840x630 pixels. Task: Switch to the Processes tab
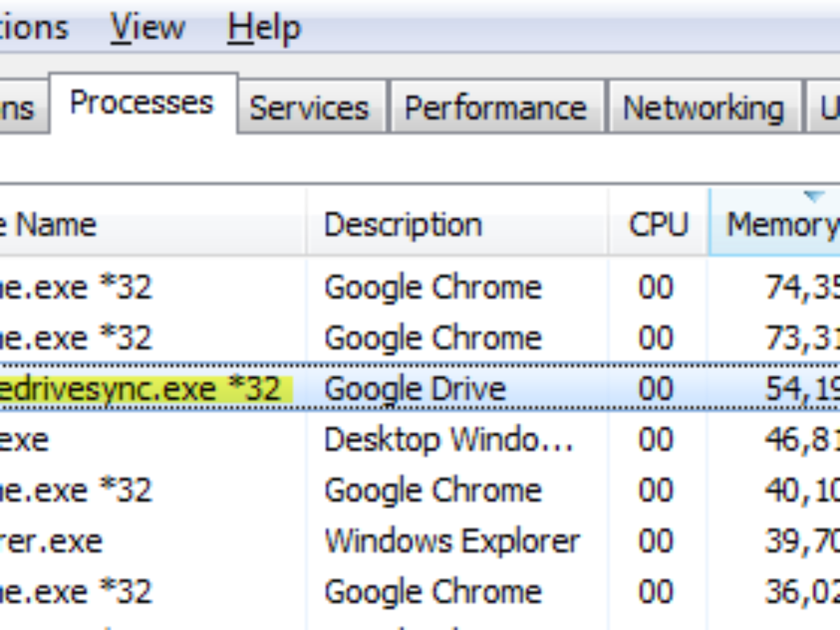click(x=141, y=104)
